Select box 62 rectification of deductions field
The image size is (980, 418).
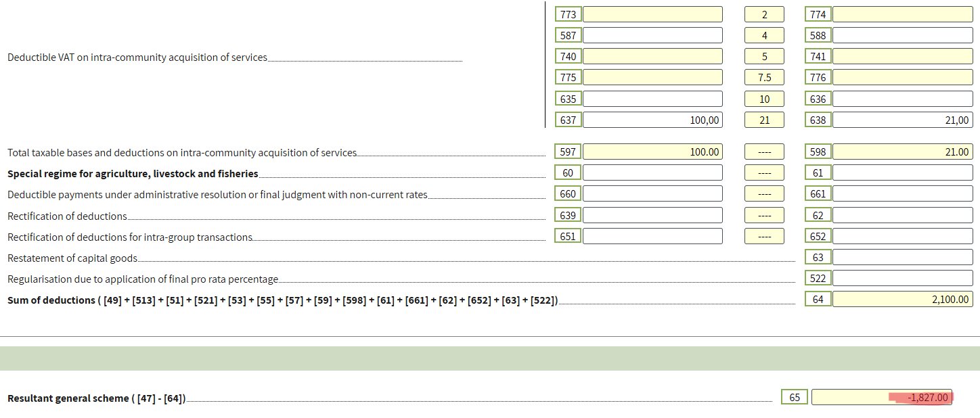(x=902, y=215)
